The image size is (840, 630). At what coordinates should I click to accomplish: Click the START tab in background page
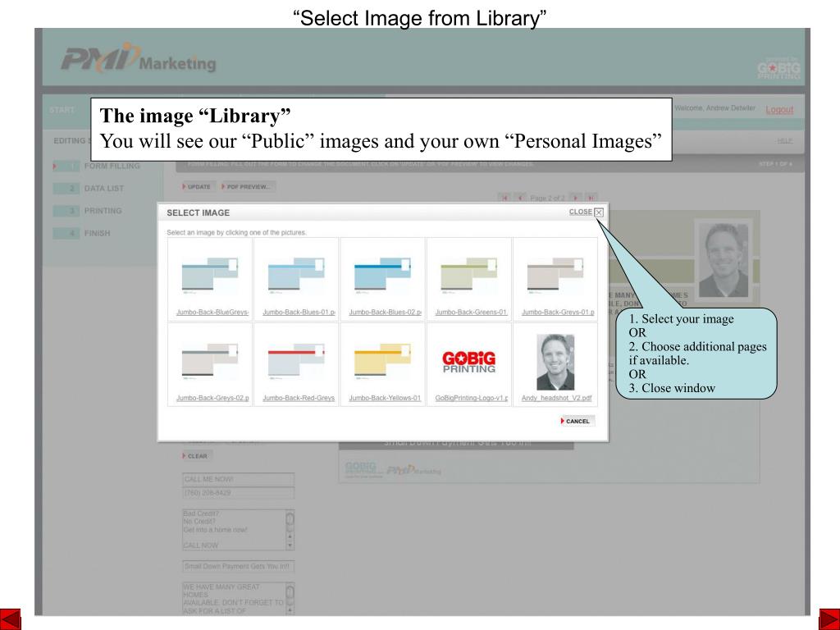point(62,111)
